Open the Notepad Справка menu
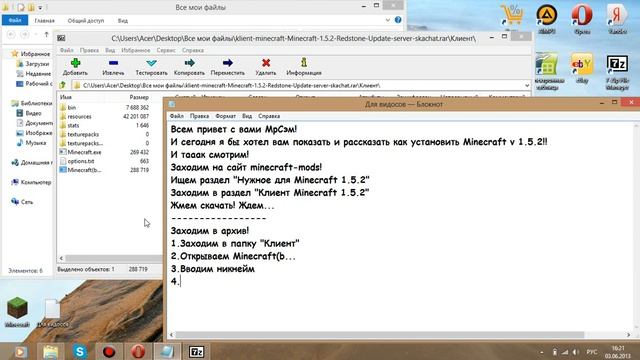Screen dimensions: 640x360 269,116
